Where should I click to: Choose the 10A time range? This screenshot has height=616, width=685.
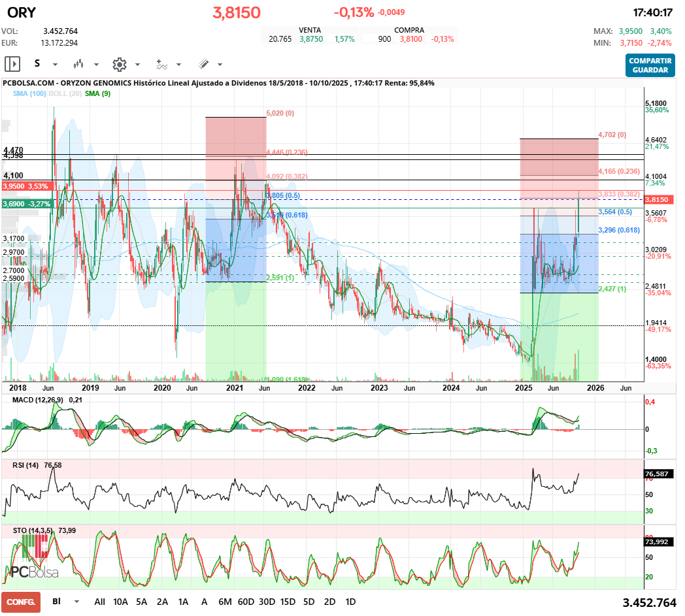120,602
